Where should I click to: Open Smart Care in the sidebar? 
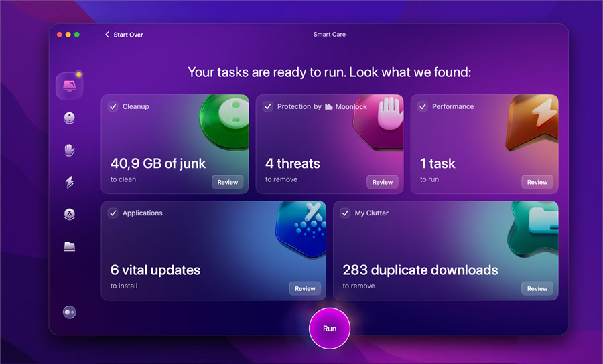pyautogui.click(x=69, y=86)
